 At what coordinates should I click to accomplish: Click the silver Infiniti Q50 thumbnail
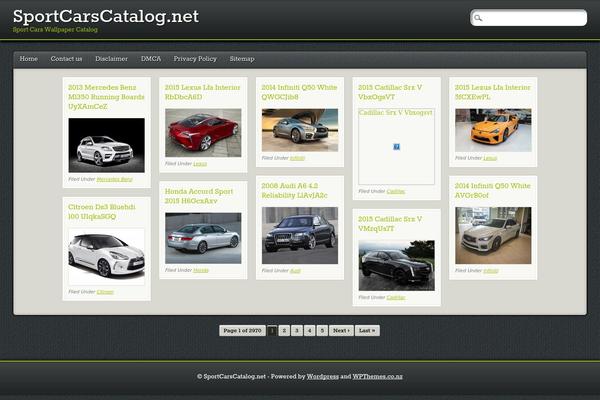tap(300, 130)
